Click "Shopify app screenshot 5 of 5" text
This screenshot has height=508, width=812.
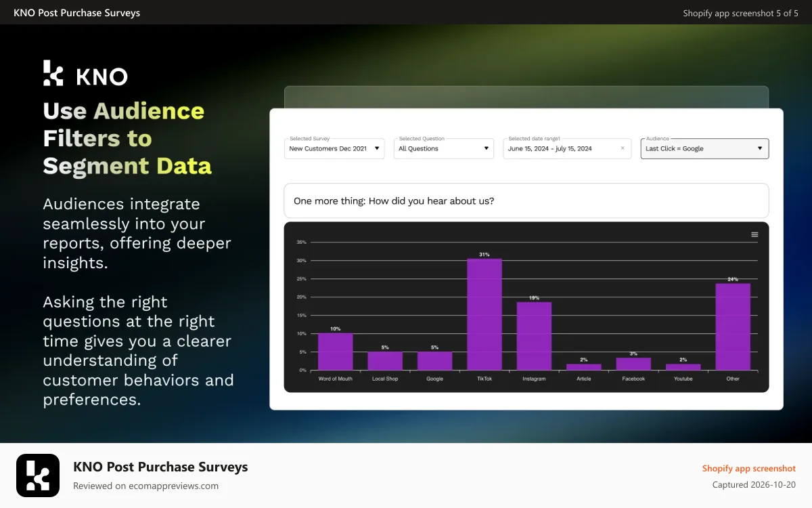tap(740, 13)
